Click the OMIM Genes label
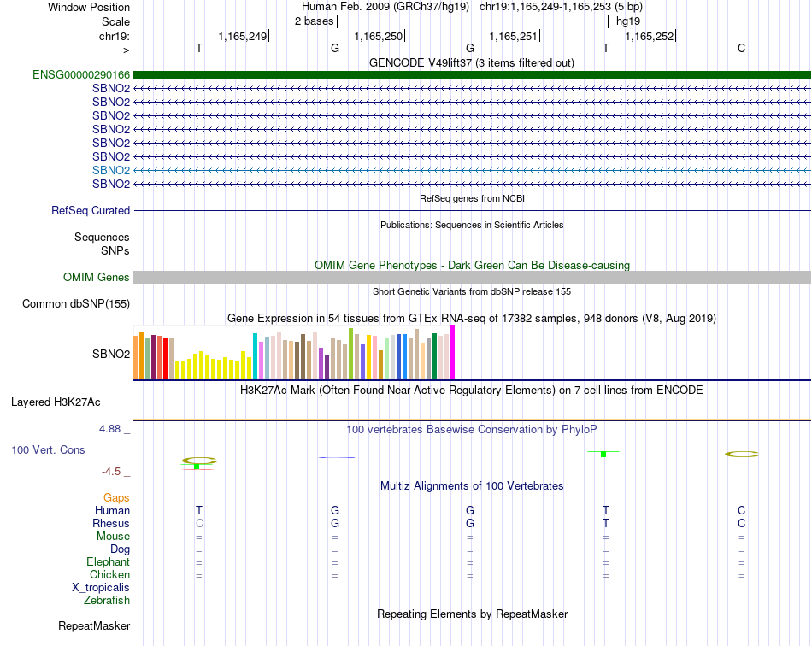The height and width of the screenshot is (646, 812). click(x=96, y=278)
